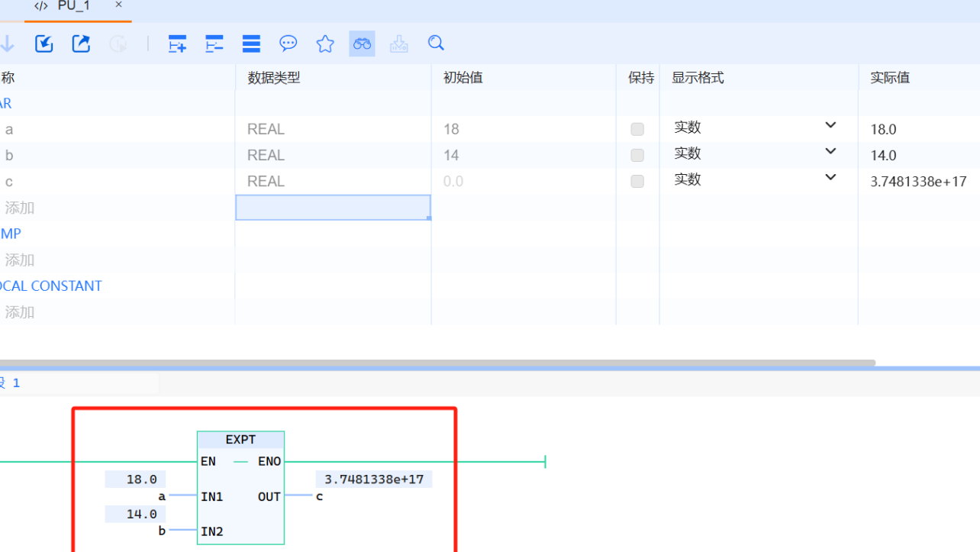Click the delete row toolbar icon
Viewport: 980px width, 552px height.
(214, 44)
